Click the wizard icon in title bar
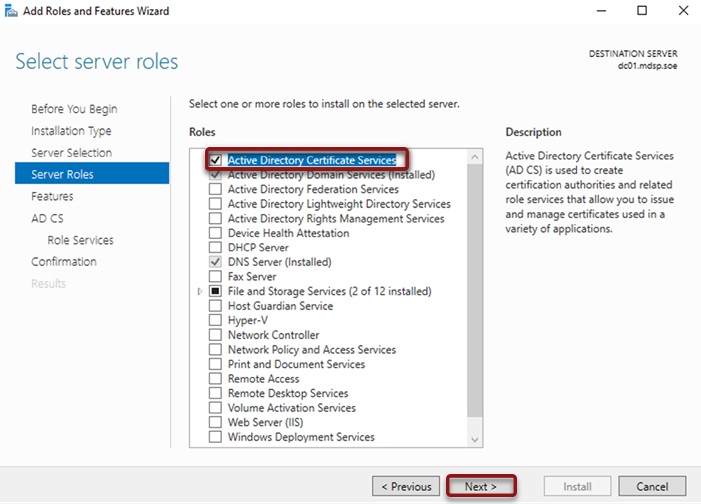Image resolution: width=701 pixels, height=504 pixels. click(x=11, y=11)
